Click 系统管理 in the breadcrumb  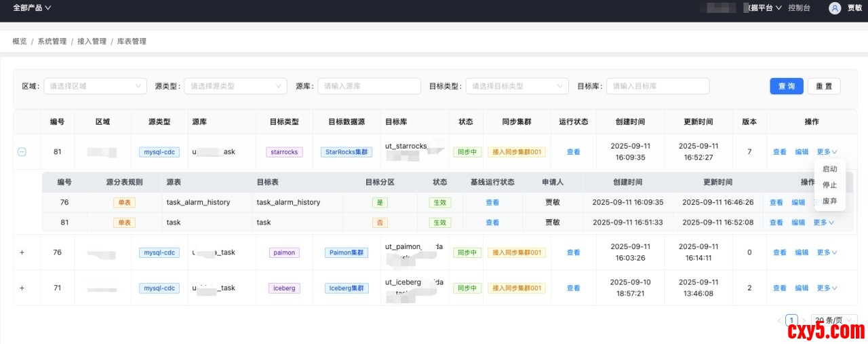click(52, 41)
